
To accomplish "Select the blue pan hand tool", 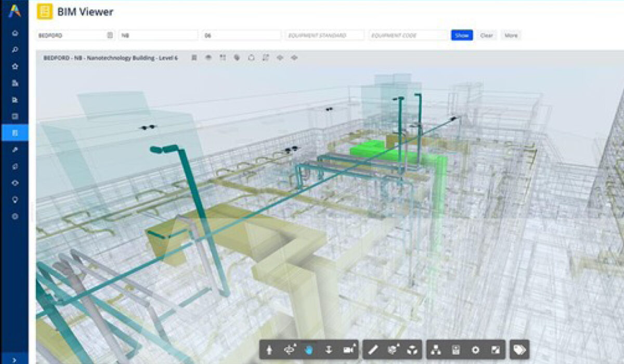I will 309,350.
